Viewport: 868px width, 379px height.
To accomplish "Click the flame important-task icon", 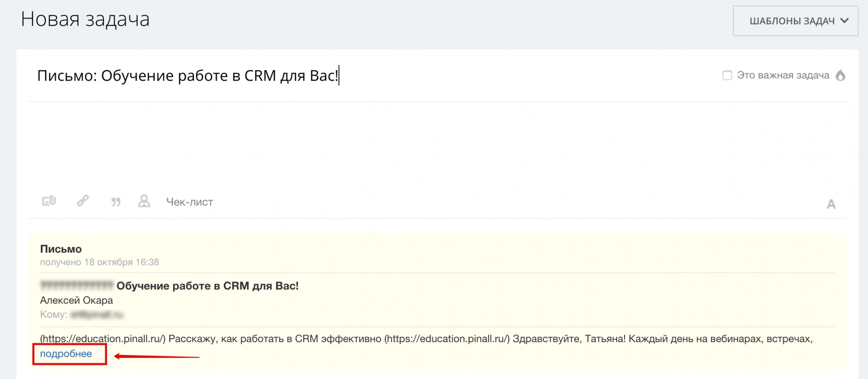I will coord(841,75).
